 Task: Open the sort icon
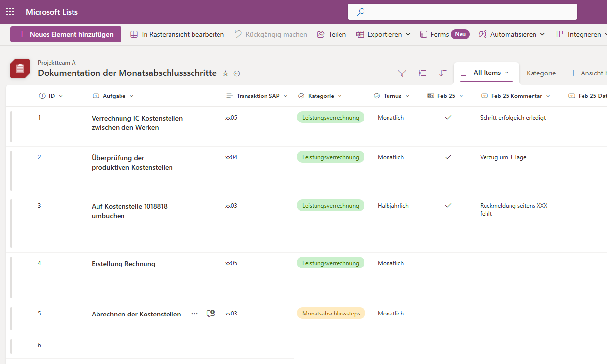point(443,73)
